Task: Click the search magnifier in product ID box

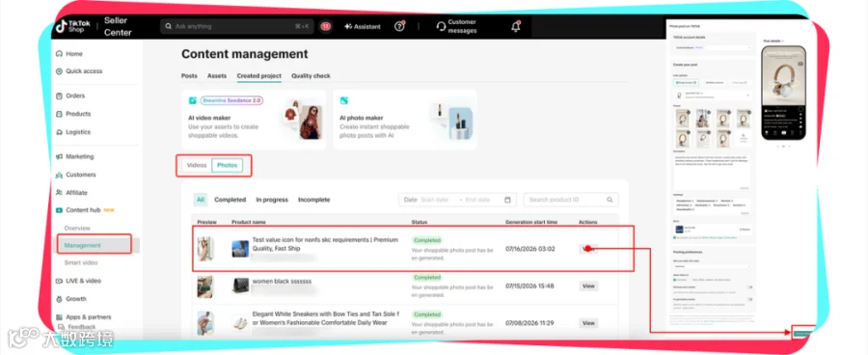Action: (610, 200)
